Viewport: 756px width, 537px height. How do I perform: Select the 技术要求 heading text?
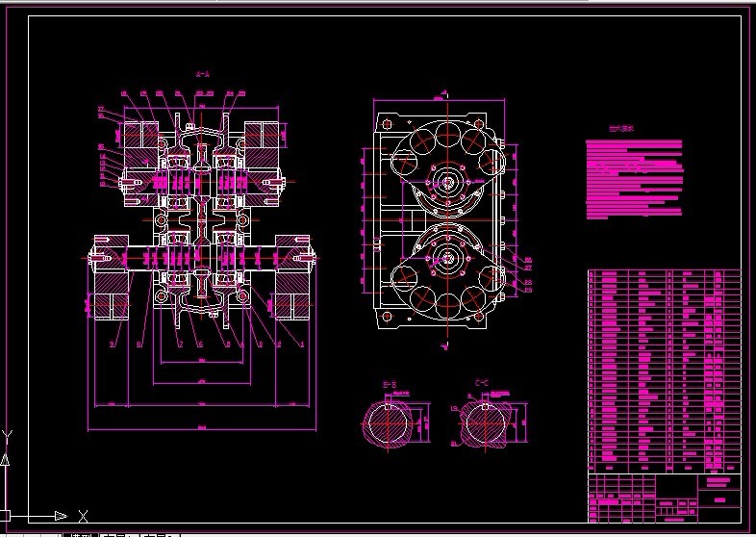621,129
